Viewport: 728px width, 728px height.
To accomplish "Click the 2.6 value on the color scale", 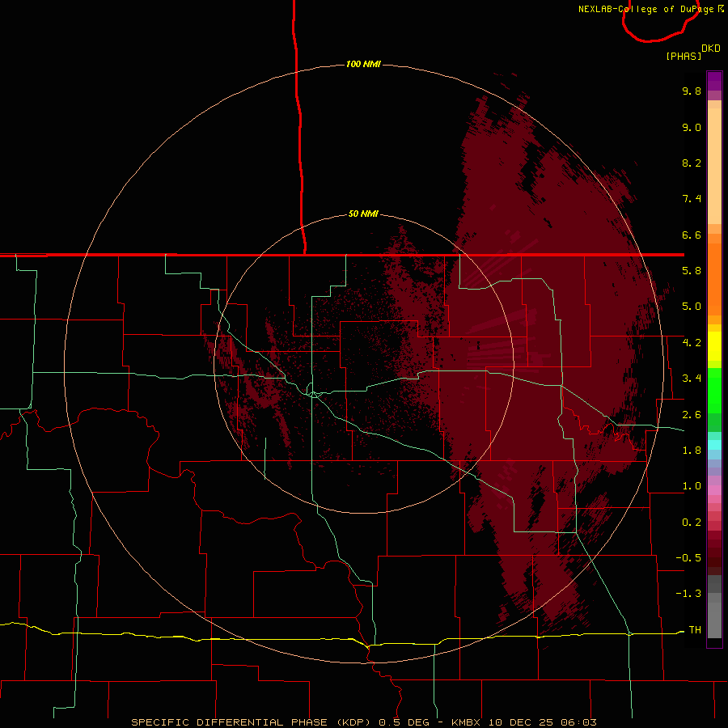I will [692, 415].
